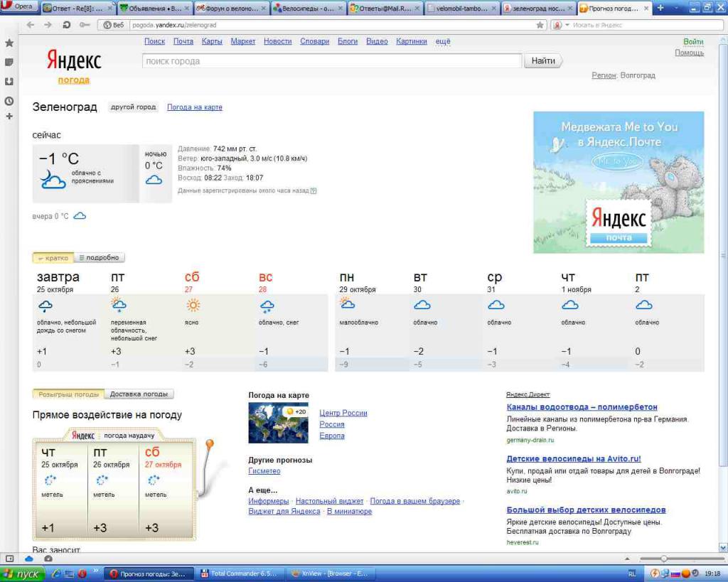Select the 'Розыгрыш погоды' tab
The image size is (728, 582).
68,394
